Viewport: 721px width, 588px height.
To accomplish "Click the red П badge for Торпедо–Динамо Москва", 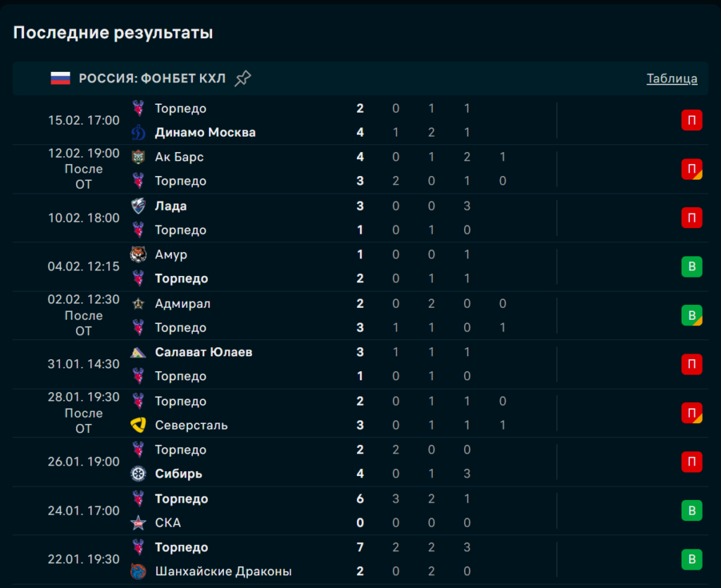I will click(x=691, y=120).
